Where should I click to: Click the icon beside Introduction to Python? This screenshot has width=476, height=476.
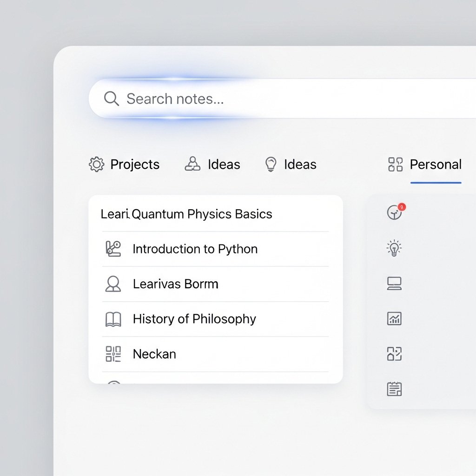click(113, 249)
